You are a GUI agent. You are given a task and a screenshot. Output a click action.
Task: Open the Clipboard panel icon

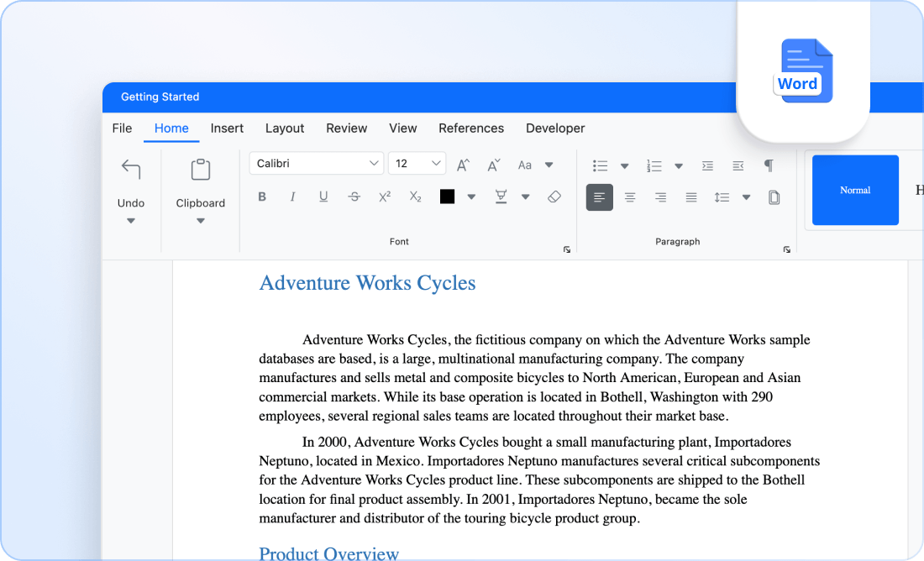200,168
